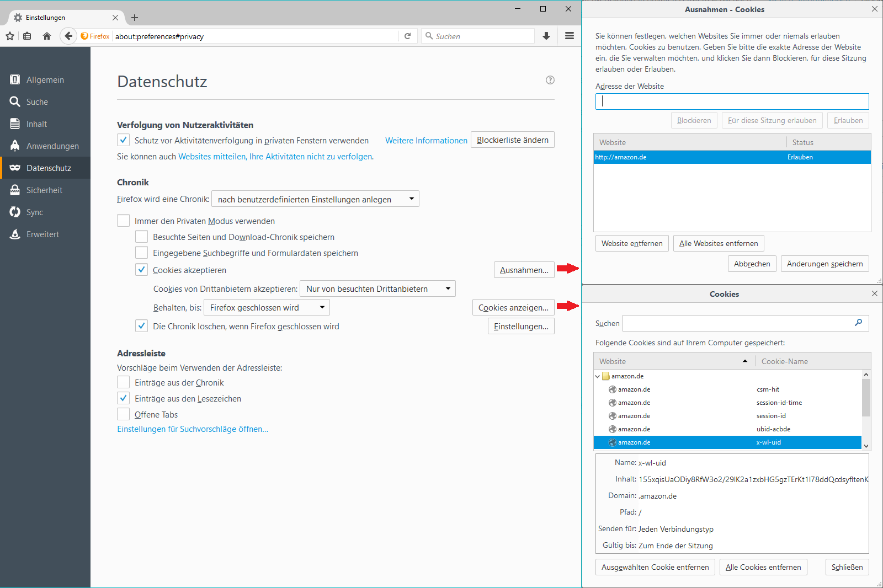This screenshot has width=883, height=588.
Task: Click 'Alle Cookies entfernen' button
Action: (x=763, y=567)
